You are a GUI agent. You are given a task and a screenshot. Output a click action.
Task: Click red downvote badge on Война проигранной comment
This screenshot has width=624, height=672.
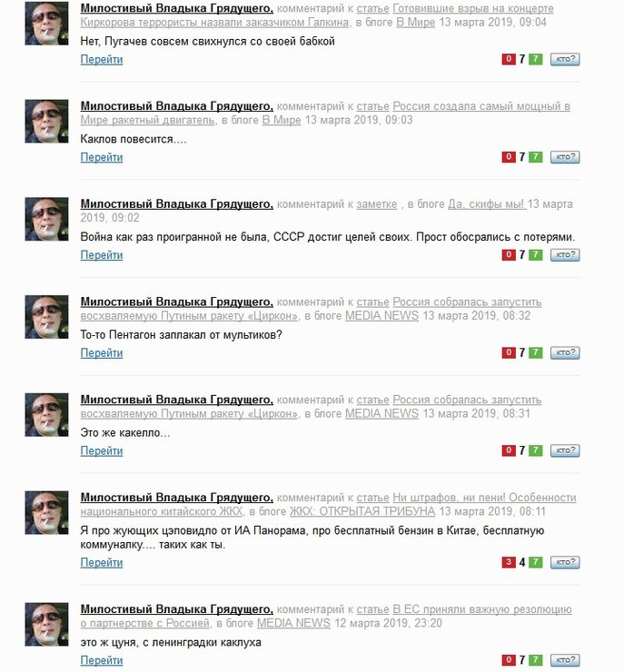pyautogui.click(x=509, y=255)
